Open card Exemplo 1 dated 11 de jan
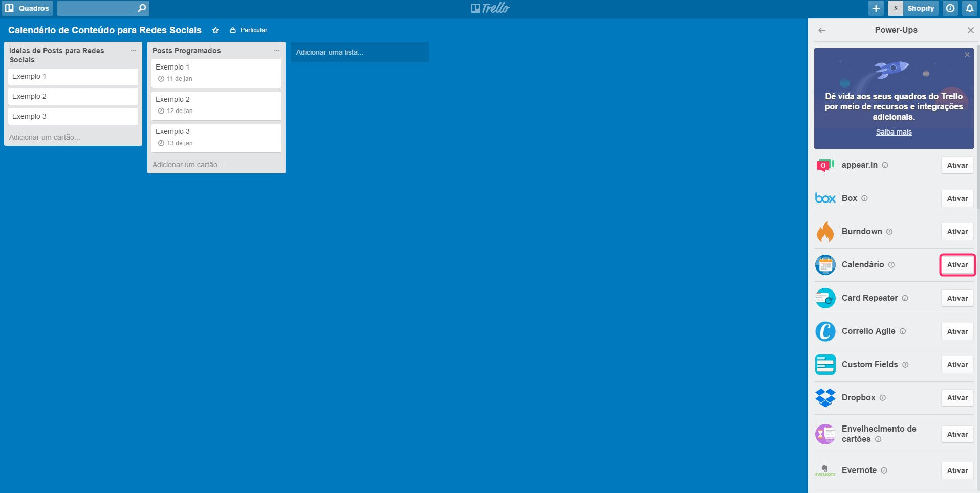980x493 pixels. 216,74
